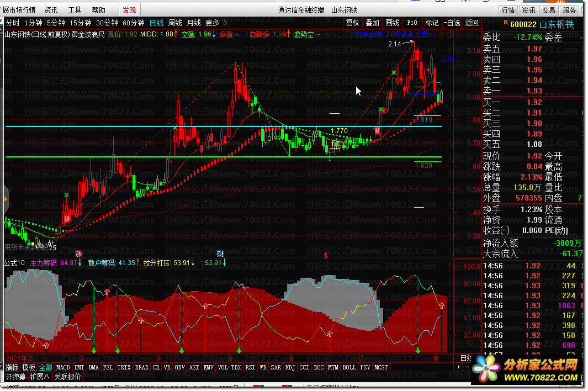Screen dimensions: 588x391
Task: Open the 模板 template selector
Action: [x=29, y=367]
